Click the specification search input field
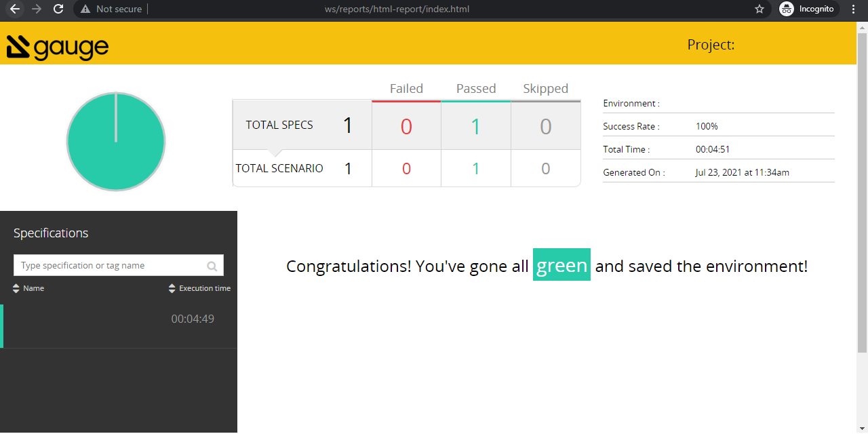868x434 pixels. pyautogui.click(x=108, y=264)
